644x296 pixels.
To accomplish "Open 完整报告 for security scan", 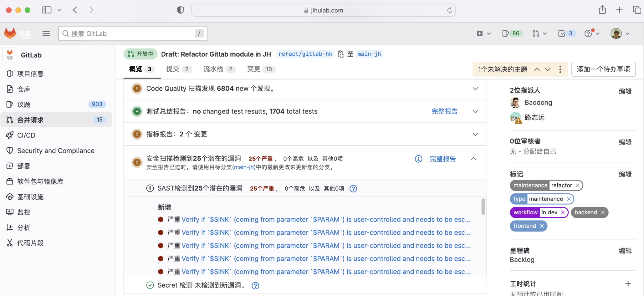I will pyautogui.click(x=442, y=159).
